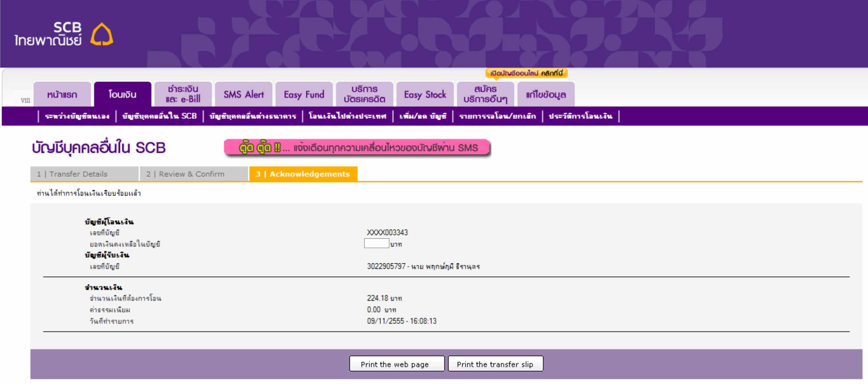Viewport: 868px width, 385px height.
Task: Click the account balance field
Action: coord(376,243)
